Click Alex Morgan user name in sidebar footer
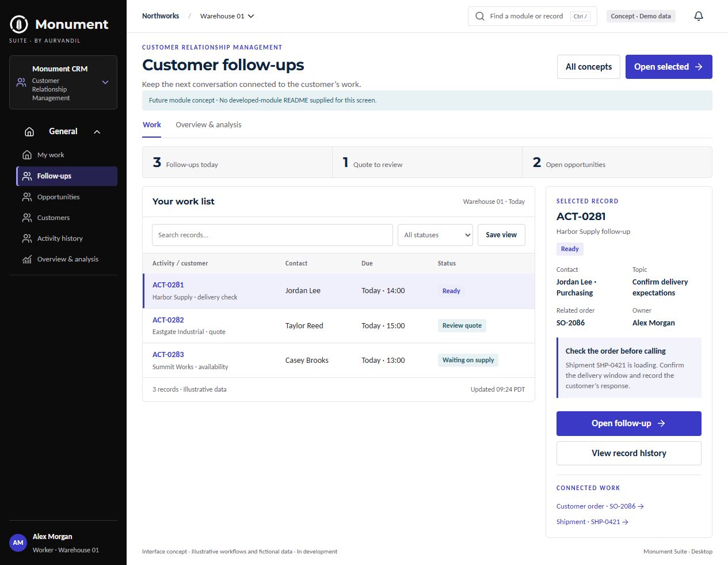Screen dimensions: 728x565 [52, 536]
